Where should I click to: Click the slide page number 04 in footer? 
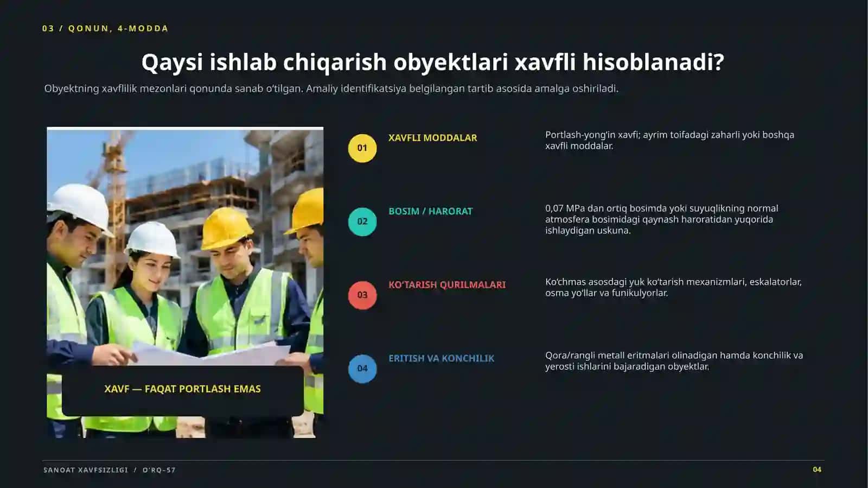point(817,470)
